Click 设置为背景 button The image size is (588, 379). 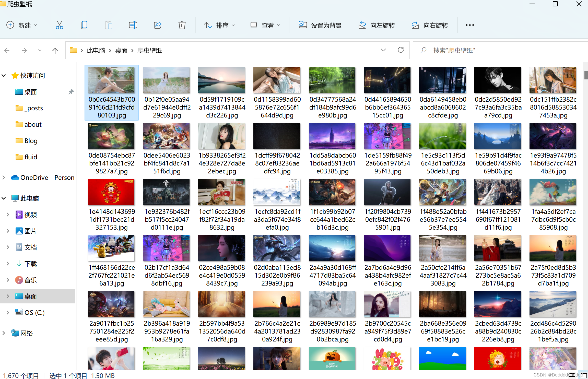click(320, 25)
